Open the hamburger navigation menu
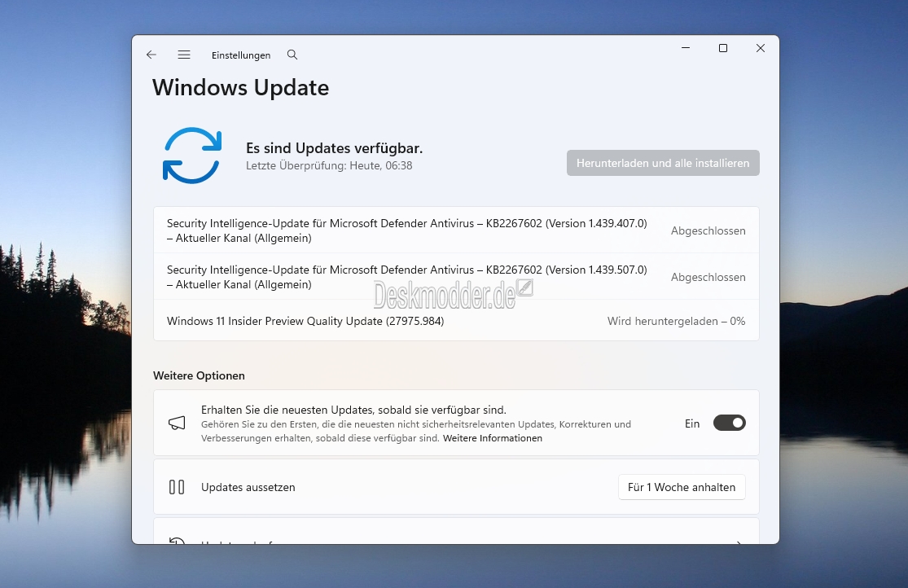This screenshot has height=588, width=908. point(184,55)
